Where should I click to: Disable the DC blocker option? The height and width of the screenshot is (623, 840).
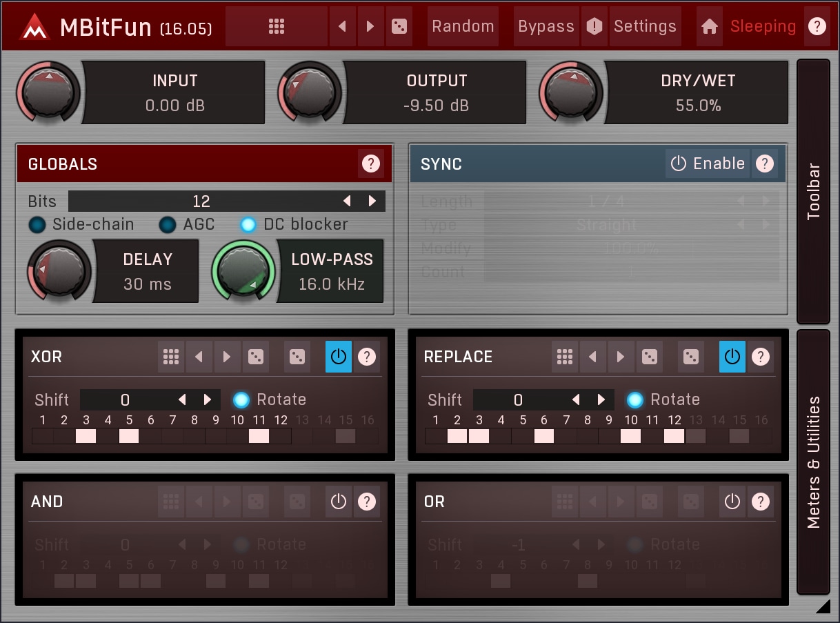[248, 224]
